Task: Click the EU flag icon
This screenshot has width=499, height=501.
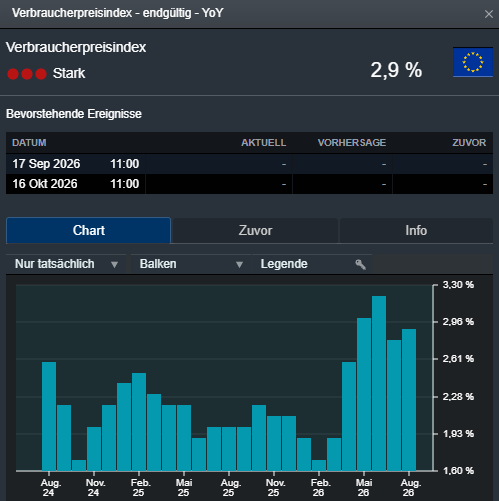Action: pos(473,62)
